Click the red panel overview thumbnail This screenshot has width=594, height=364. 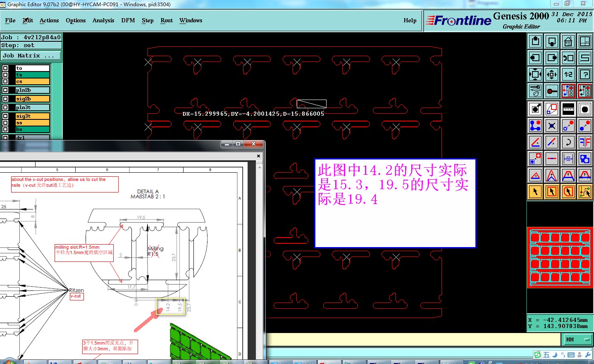[560, 257]
